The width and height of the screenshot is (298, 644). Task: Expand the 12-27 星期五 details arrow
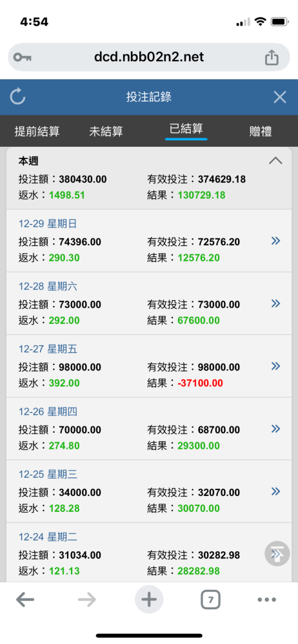pyautogui.click(x=276, y=366)
